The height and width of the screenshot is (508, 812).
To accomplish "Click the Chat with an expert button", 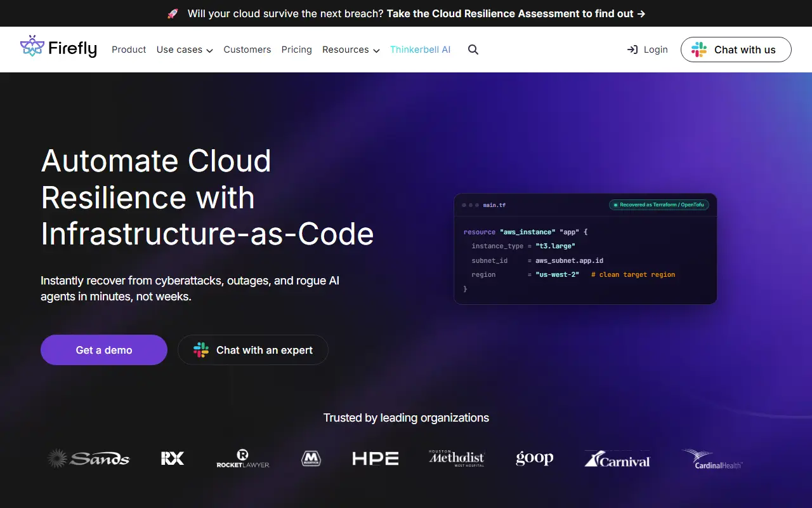I will [252, 350].
